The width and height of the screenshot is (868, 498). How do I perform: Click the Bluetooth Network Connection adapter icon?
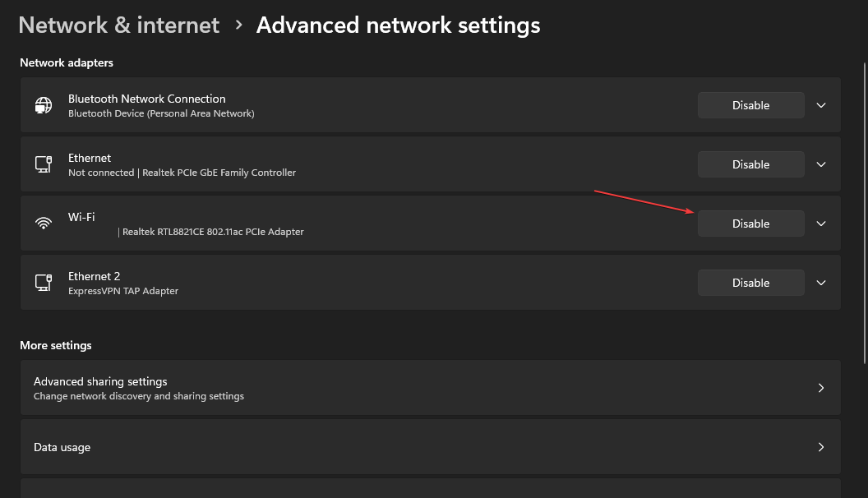point(43,105)
